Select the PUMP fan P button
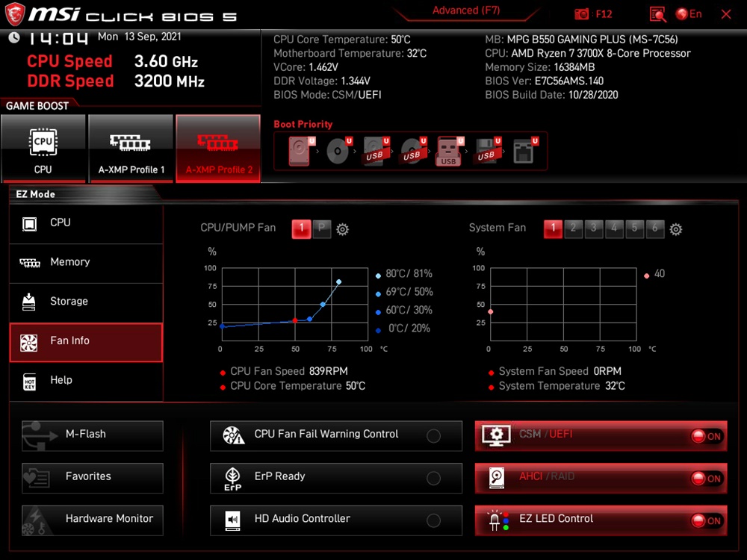Image resolution: width=747 pixels, height=560 pixels. pyautogui.click(x=322, y=228)
